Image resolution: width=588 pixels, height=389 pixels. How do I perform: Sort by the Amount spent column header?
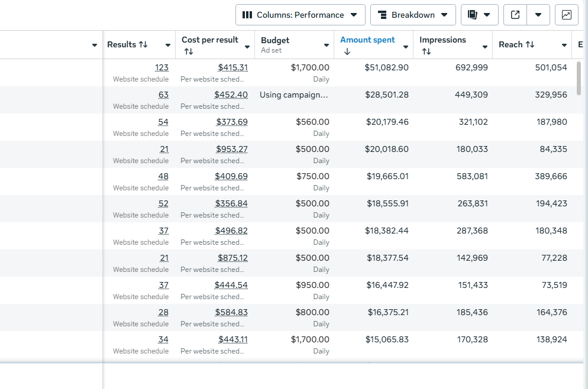tap(367, 40)
